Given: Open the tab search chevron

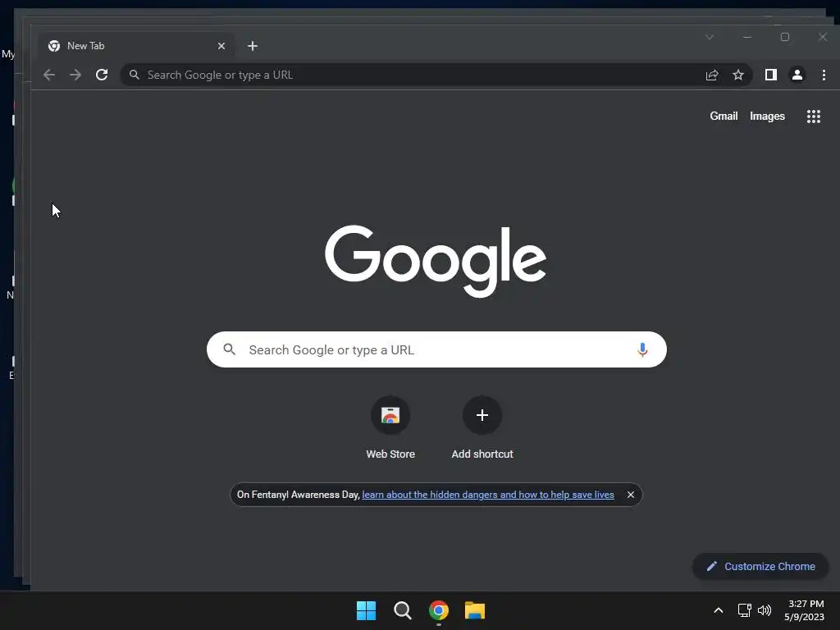Looking at the screenshot, I should [710, 37].
